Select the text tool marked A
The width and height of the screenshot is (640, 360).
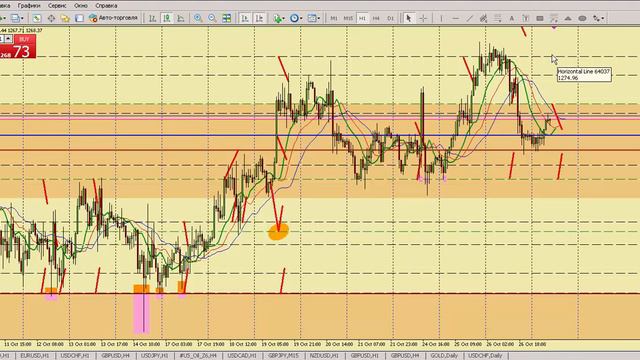[x=511, y=18]
